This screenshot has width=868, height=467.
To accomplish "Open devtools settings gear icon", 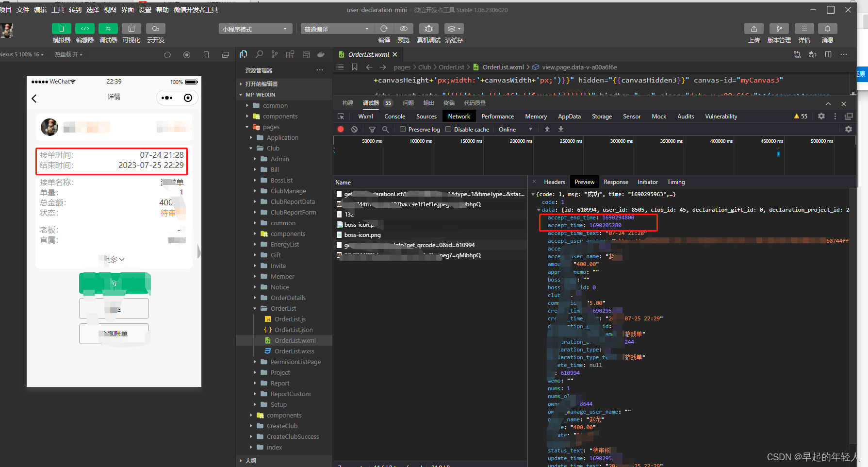I will [x=821, y=116].
